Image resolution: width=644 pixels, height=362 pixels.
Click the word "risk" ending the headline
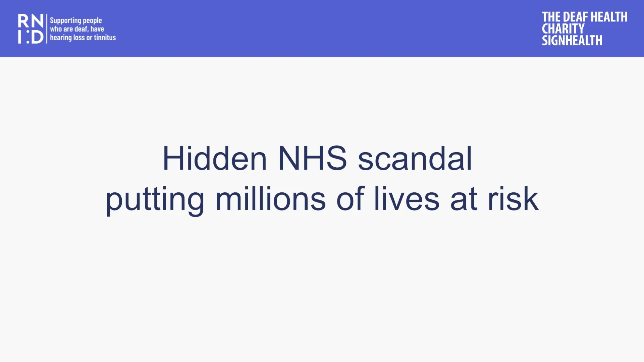coord(513,199)
